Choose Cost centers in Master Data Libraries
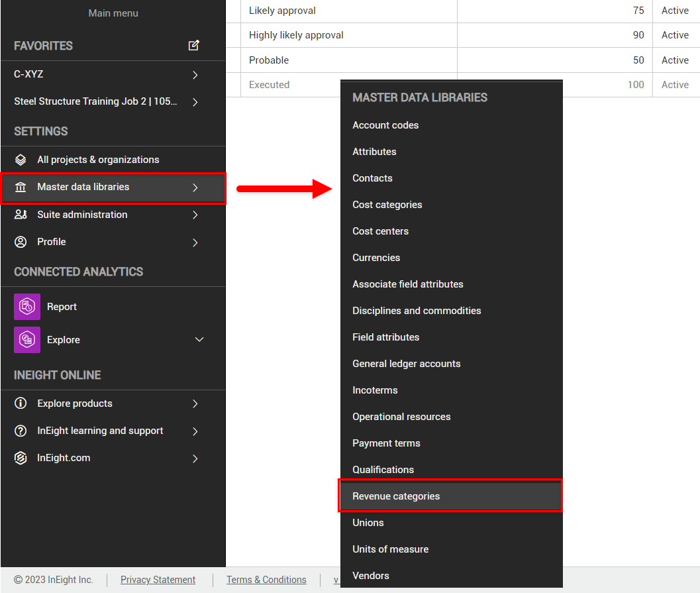Screen dimensions: 700x593 coord(380,231)
